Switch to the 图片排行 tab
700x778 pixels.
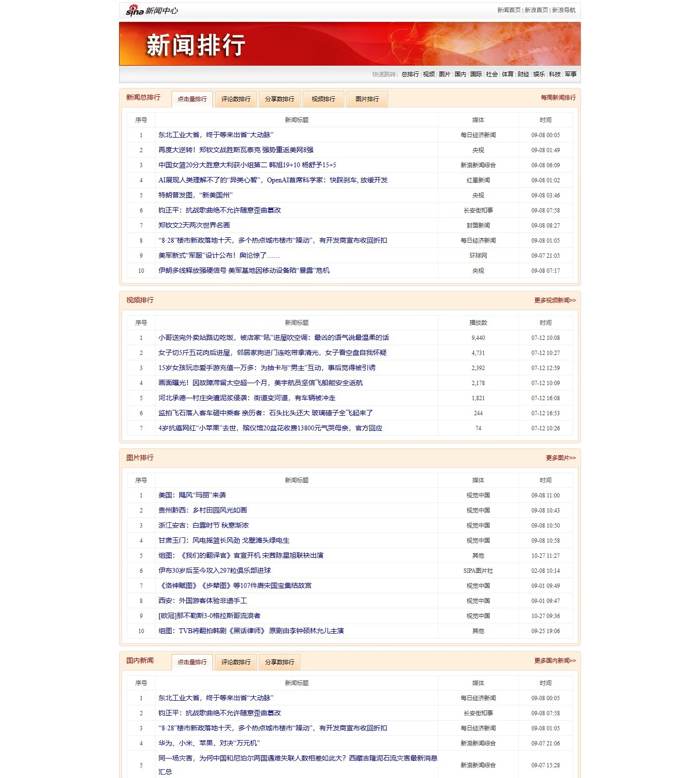(x=367, y=99)
